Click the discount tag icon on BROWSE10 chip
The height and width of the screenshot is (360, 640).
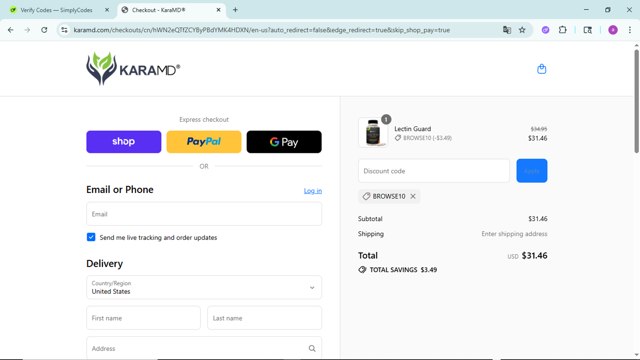pos(366,196)
